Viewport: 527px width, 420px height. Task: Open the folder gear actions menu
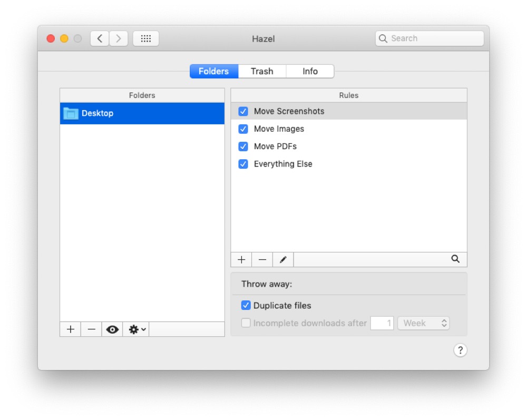click(137, 329)
